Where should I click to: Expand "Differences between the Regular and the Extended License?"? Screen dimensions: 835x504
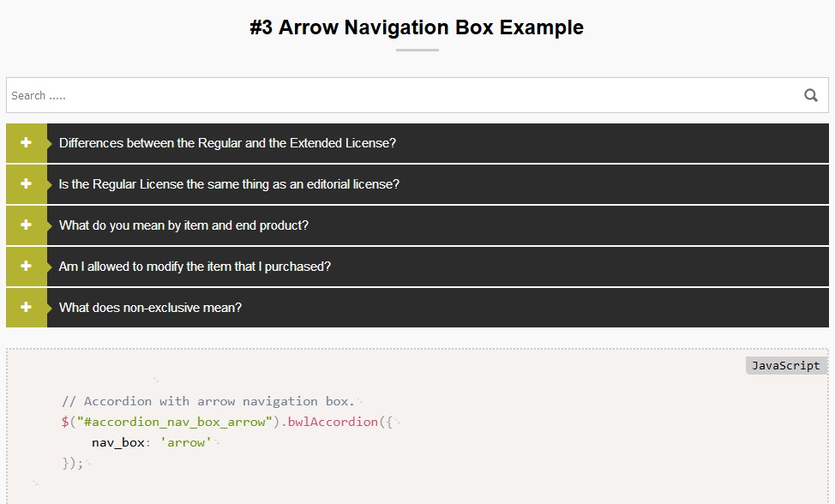pos(227,143)
